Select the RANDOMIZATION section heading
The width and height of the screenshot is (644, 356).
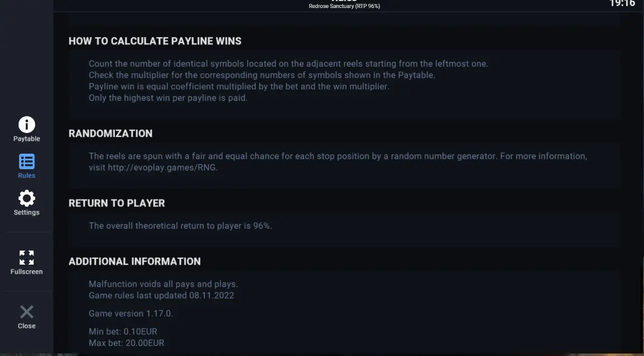point(111,134)
